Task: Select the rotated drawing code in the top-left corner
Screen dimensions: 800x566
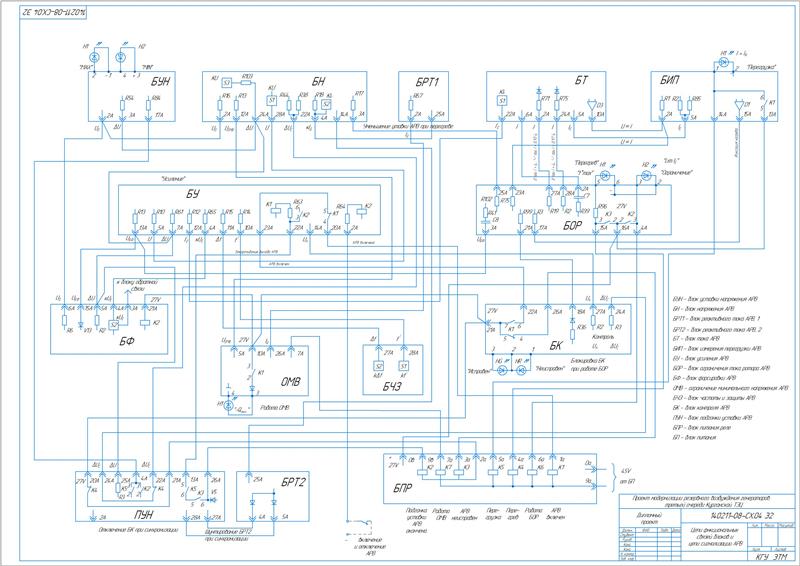Action: [53, 12]
